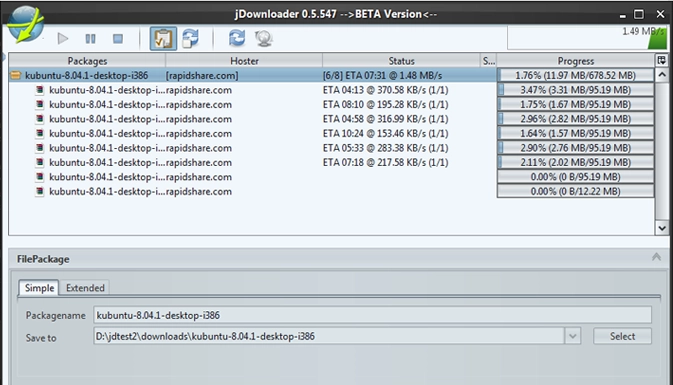Minimize the jDownloader window
Viewport: 673px width, 385px height.
(x=622, y=15)
